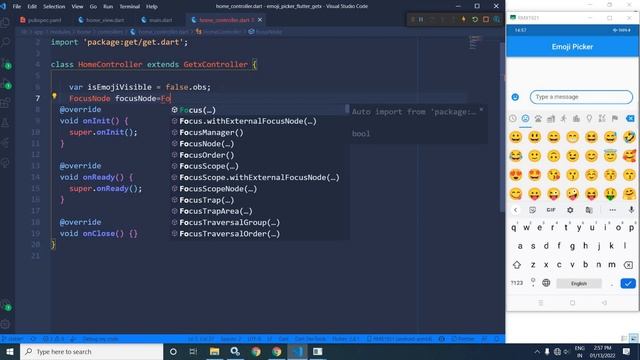The height and width of the screenshot is (360, 640).
Task: Pick the money-mouth emoji
Action: (610, 194)
